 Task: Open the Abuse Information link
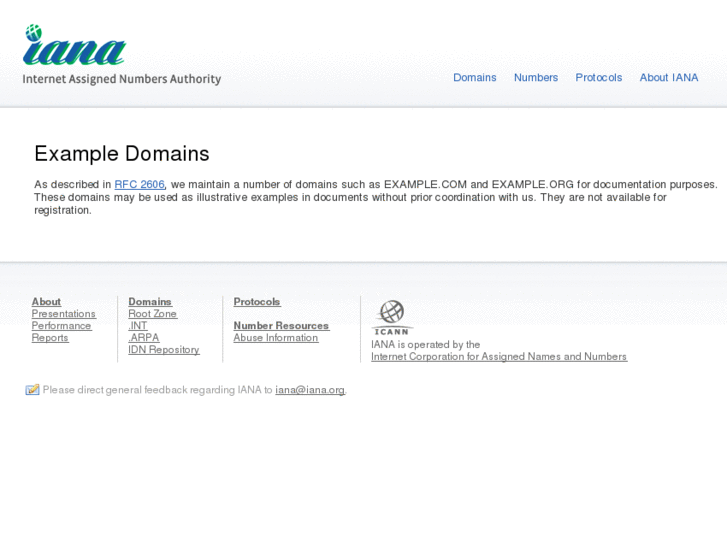click(x=276, y=338)
